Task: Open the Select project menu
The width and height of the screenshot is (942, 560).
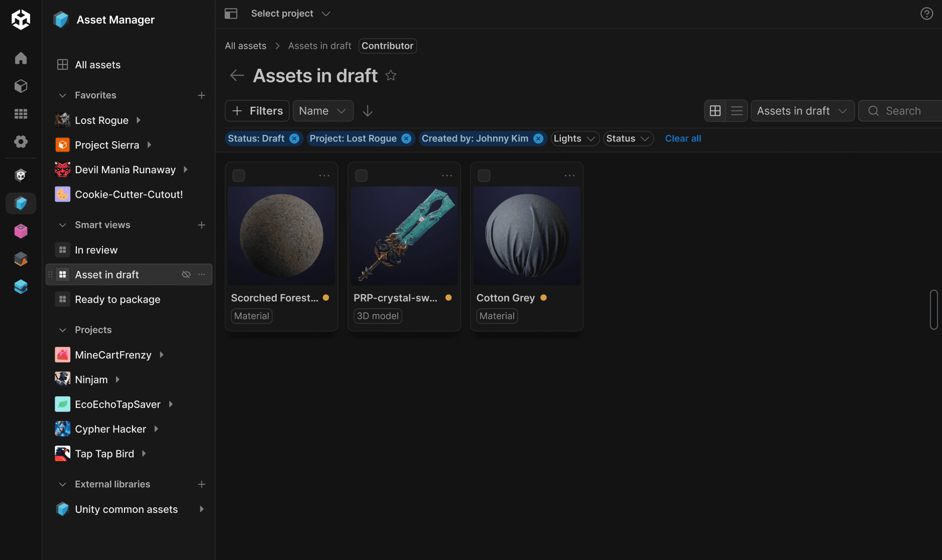Action: 290,14
